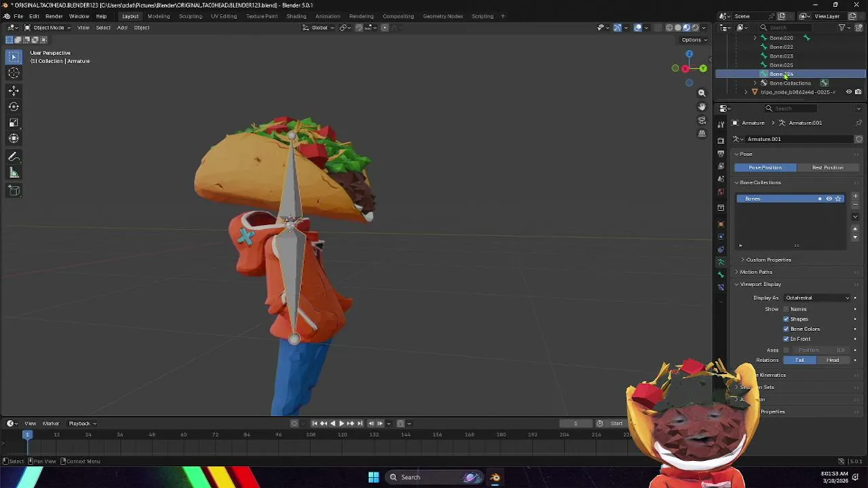868x488 pixels.
Task: Click the Y axis on navigation gizmo
Action: point(703,68)
